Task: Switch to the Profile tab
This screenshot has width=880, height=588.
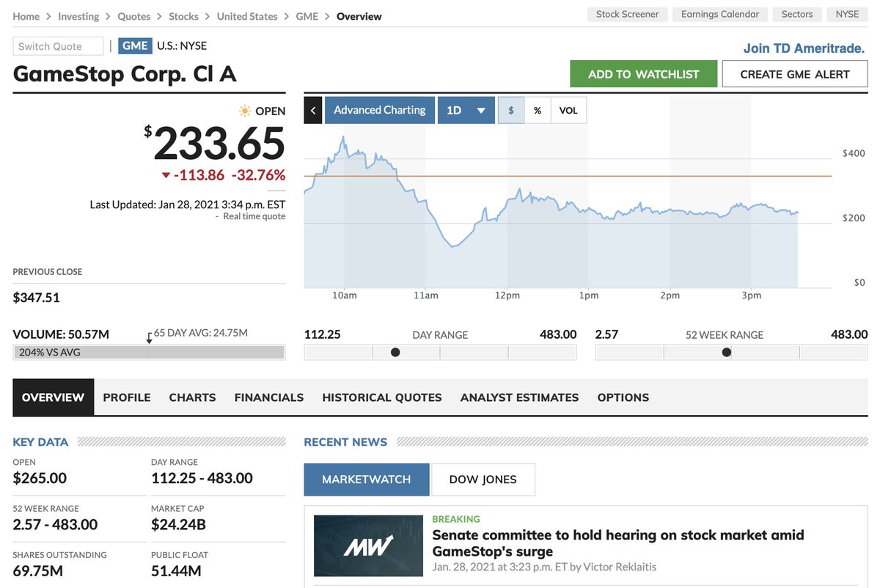Action: pyautogui.click(x=127, y=397)
